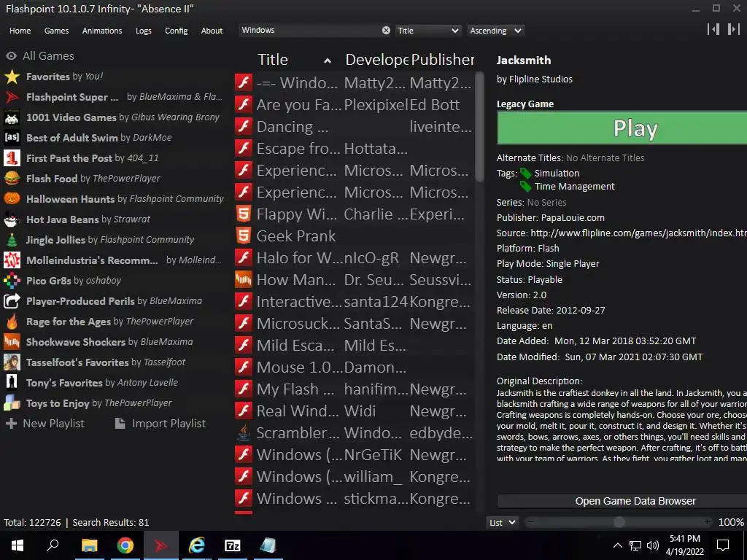
Task: Click the Toys to Enjoy blocks icon
Action: 12,403
